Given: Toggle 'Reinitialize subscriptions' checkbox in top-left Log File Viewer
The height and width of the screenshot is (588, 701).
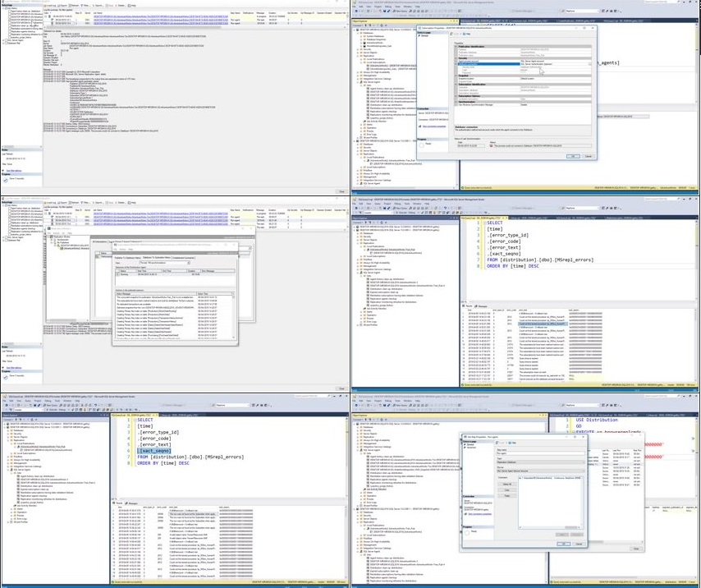Looking at the screenshot, I should click(11, 29).
